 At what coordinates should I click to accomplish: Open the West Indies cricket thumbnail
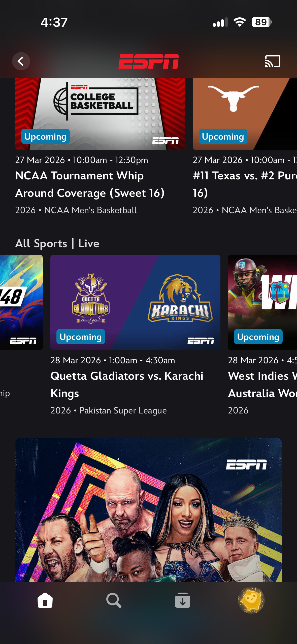[x=262, y=302]
